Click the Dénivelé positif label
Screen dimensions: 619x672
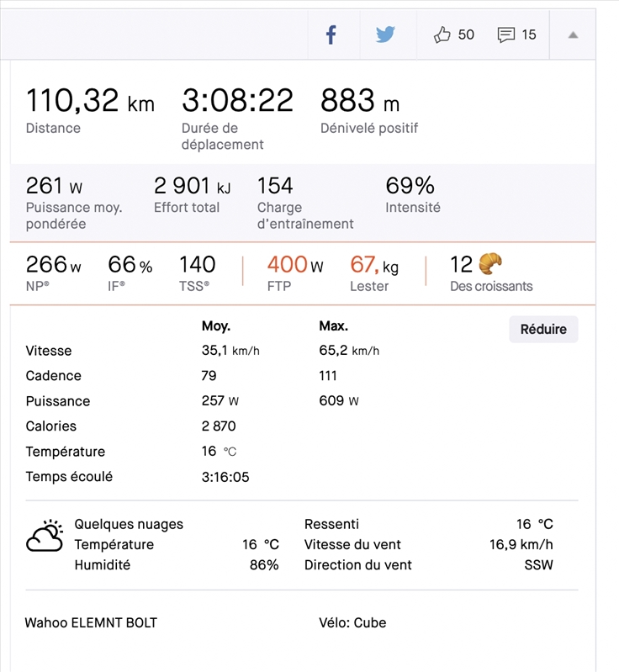(369, 128)
